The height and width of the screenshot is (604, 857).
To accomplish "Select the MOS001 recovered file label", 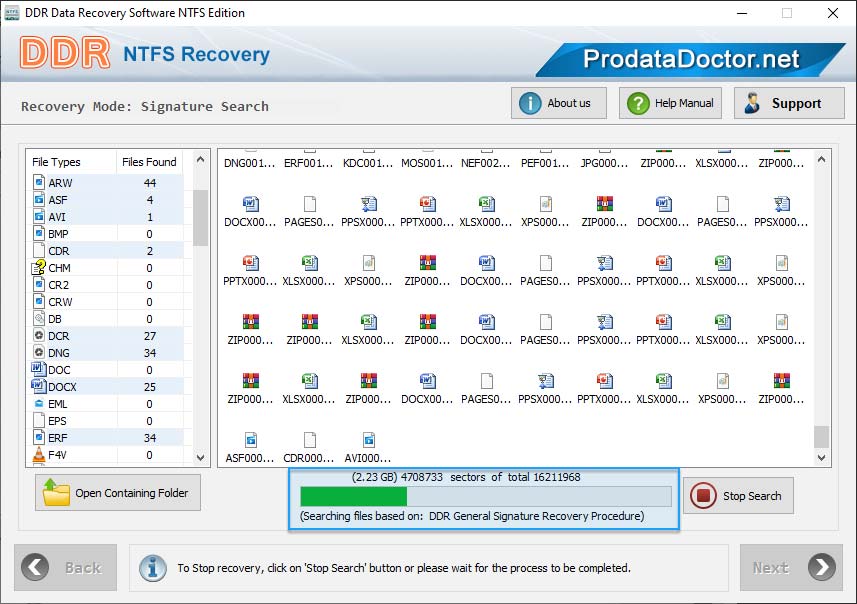I will (x=427, y=163).
